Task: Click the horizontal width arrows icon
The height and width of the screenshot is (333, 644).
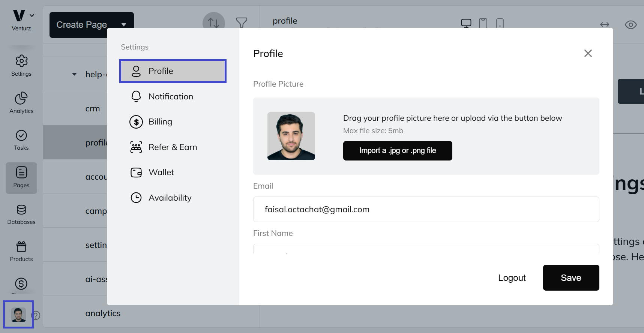Action: click(x=605, y=24)
